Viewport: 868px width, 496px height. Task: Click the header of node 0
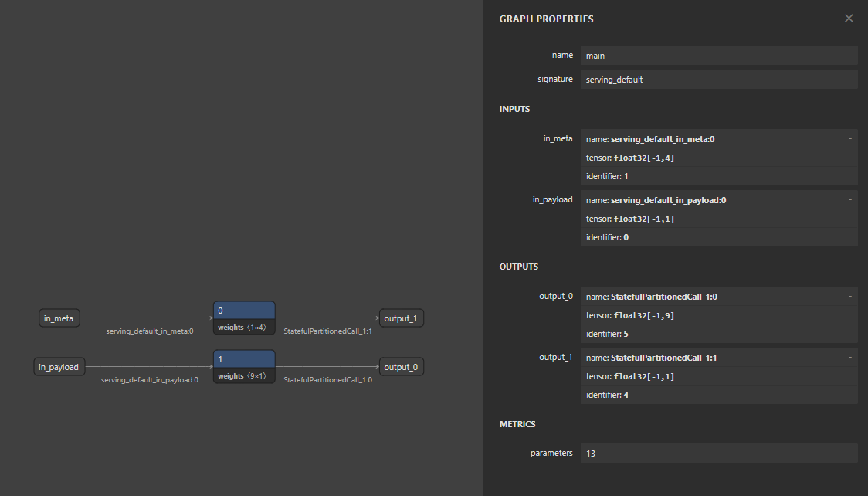[244, 311]
